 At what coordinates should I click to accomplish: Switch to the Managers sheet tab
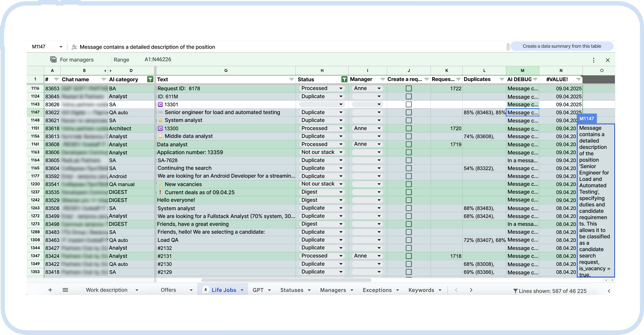tap(333, 290)
